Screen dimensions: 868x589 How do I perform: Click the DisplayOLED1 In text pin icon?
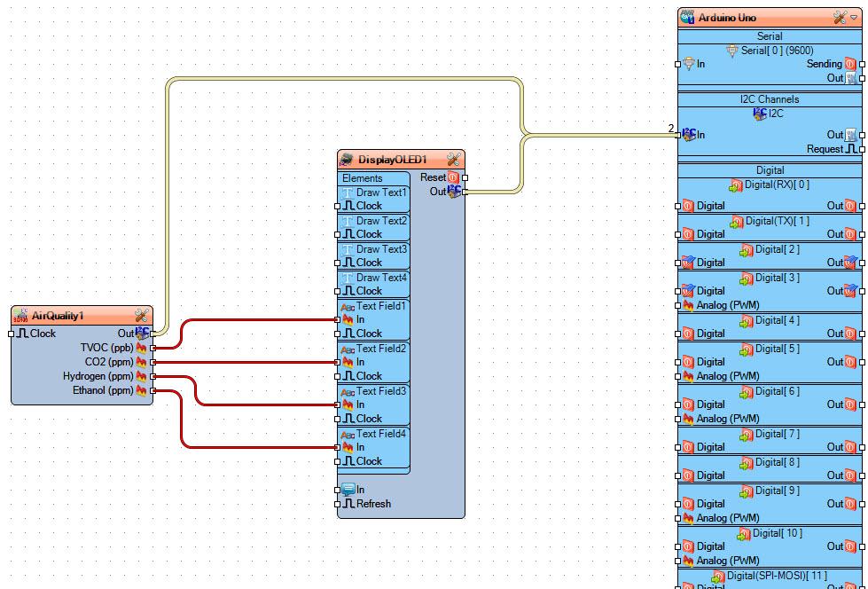pyautogui.click(x=348, y=490)
